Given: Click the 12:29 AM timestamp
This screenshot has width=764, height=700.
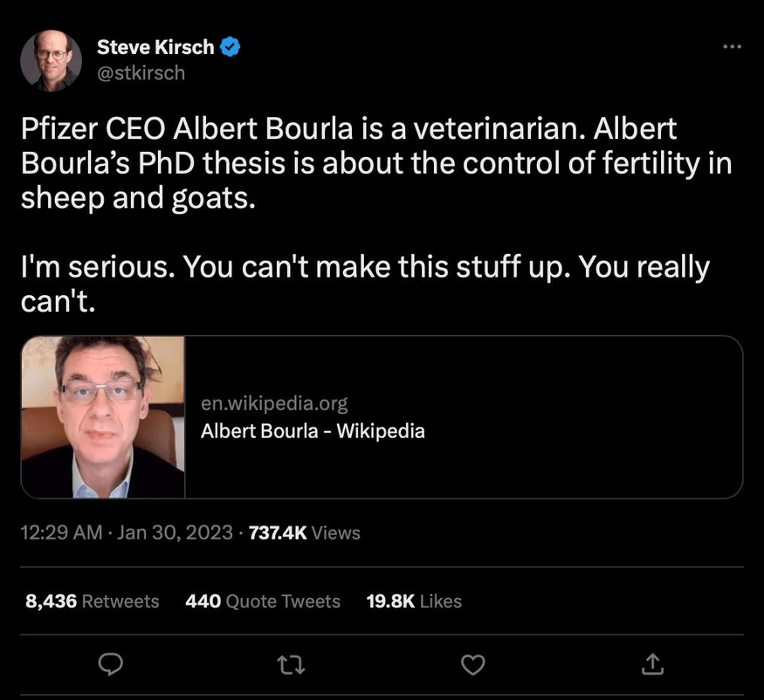Looking at the screenshot, I should (x=61, y=532).
